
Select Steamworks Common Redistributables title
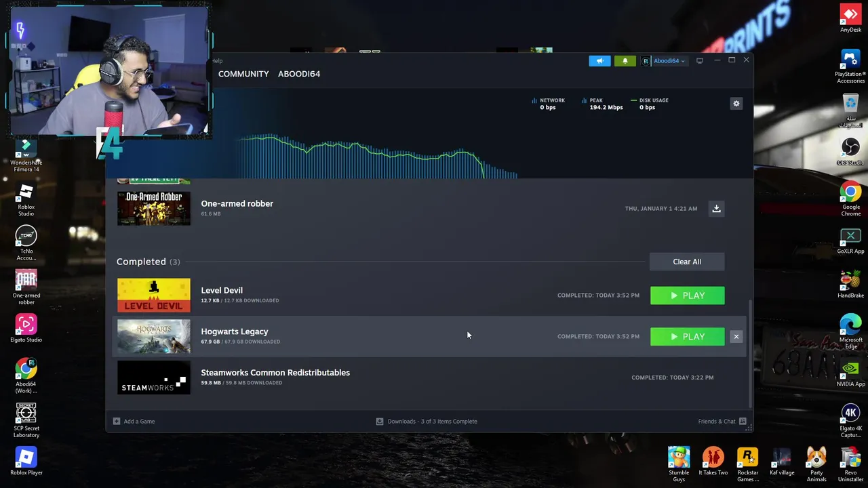tap(275, 373)
